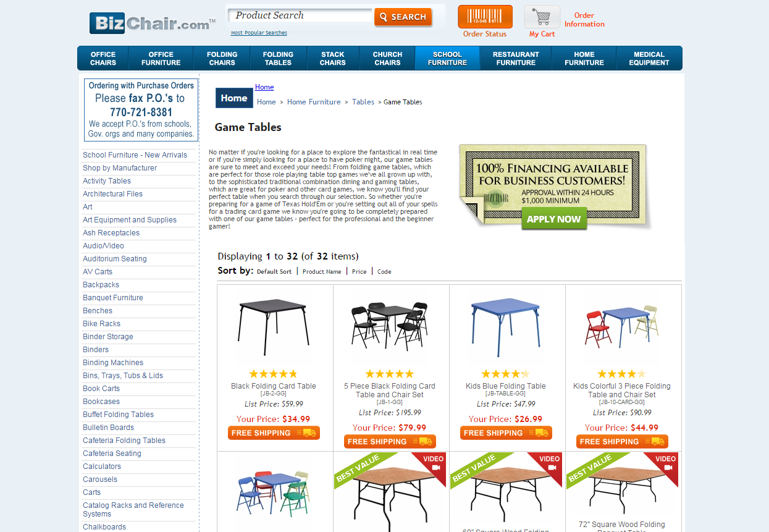Click the Video ribbon on 72" Square Wood table
This screenshot has width=769, height=532.
(664, 465)
